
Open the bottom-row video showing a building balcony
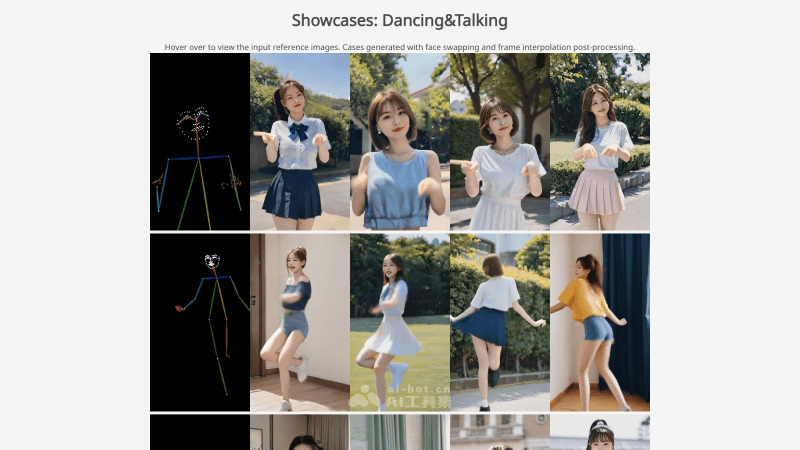pos(499,433)
